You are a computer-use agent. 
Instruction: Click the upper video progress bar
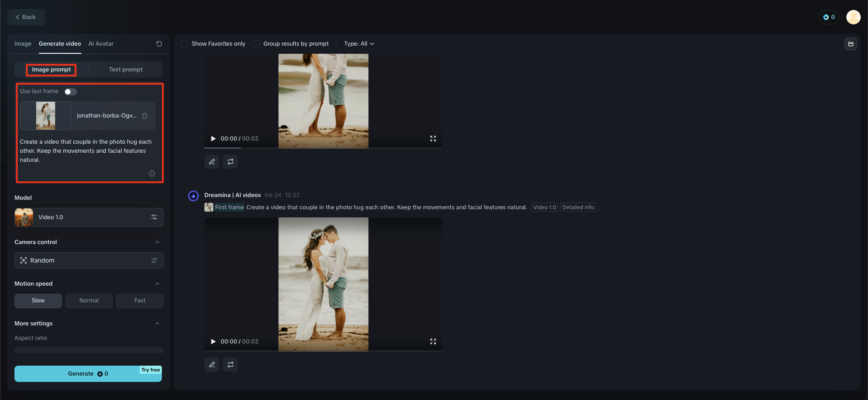(x=323, y=148)
